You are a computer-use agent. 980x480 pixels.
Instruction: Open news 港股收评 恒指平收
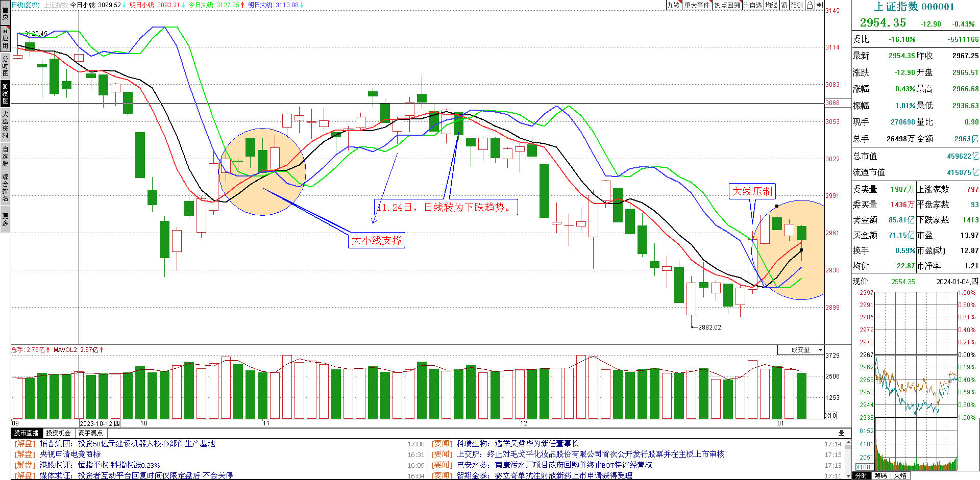100,465
